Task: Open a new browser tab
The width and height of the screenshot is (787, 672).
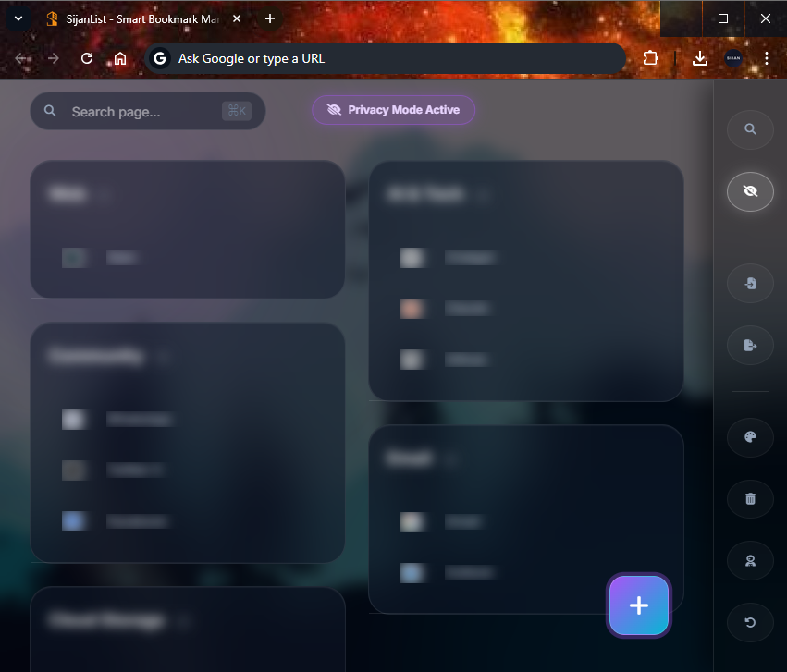Action: point(268,18)
